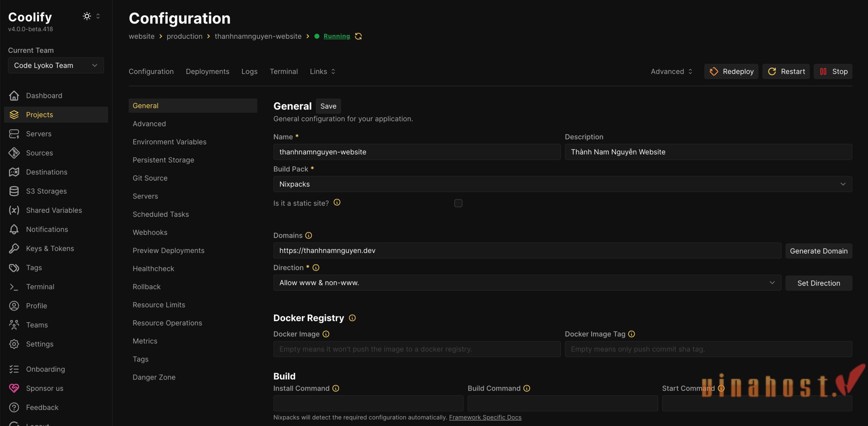The height and width of the screenshot is (426, 868).
Task: Switch to the Configuration tab
Action: pyautogui.click(x=151, y=72)
